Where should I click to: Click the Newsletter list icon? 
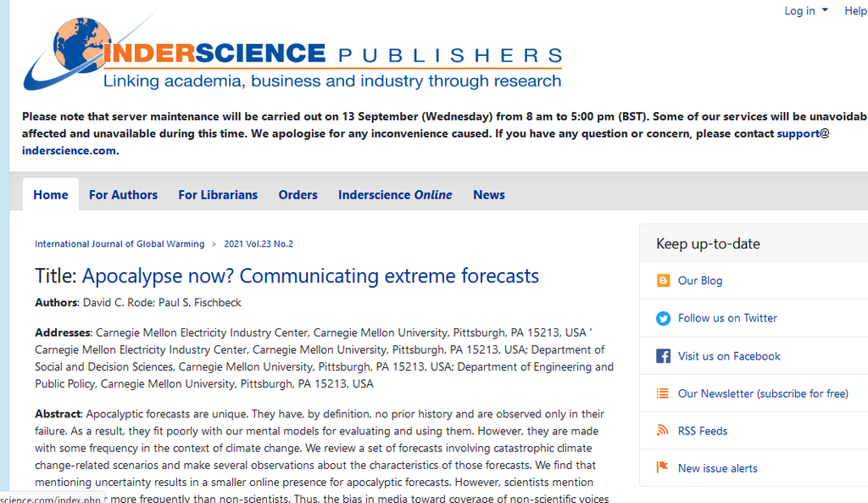pos(663,394)
